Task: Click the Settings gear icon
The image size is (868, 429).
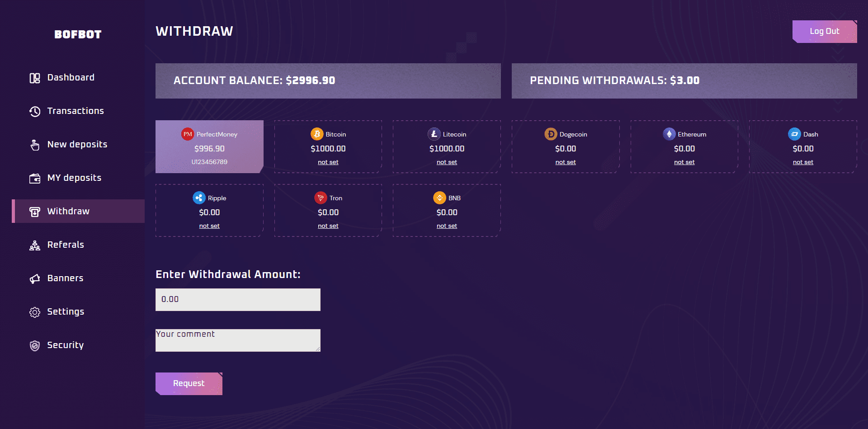Action: pyautogui.click(x=35, y=312)
